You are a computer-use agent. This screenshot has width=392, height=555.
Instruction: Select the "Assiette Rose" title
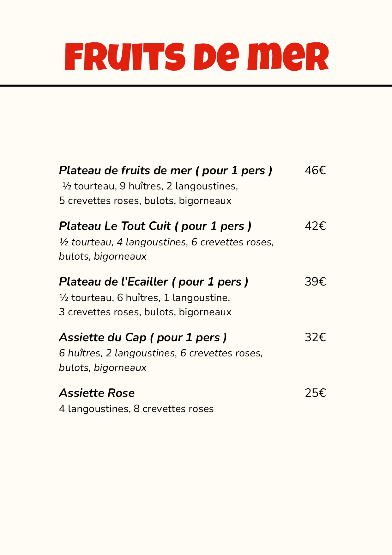coord(97,393)
